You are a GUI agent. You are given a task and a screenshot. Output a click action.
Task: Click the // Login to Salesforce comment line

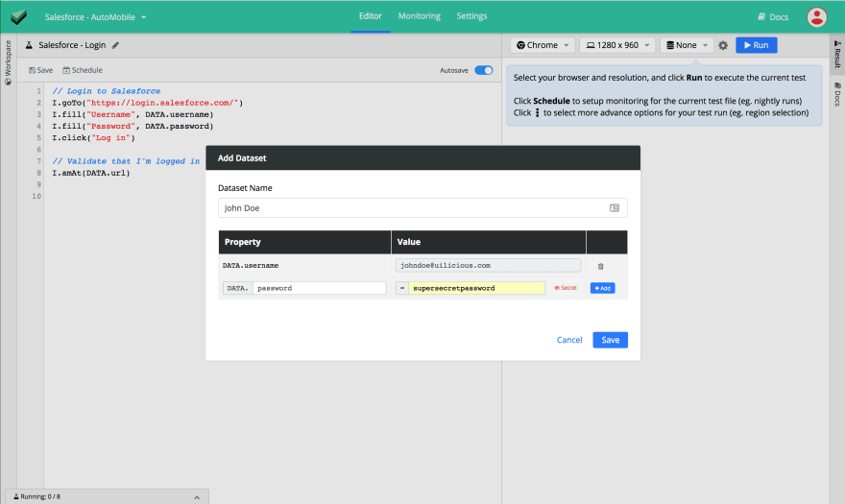[107, 91]
